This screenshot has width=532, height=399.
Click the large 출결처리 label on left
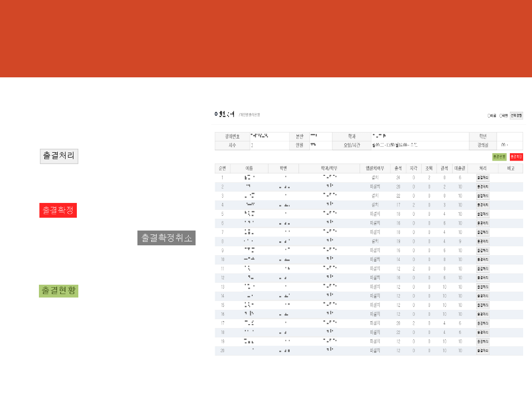click(x=59, y=156)
